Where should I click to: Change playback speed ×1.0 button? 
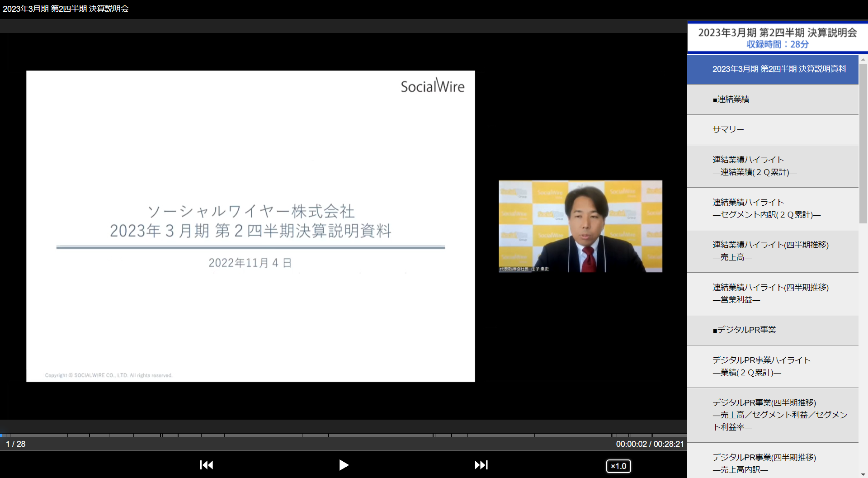618,466
